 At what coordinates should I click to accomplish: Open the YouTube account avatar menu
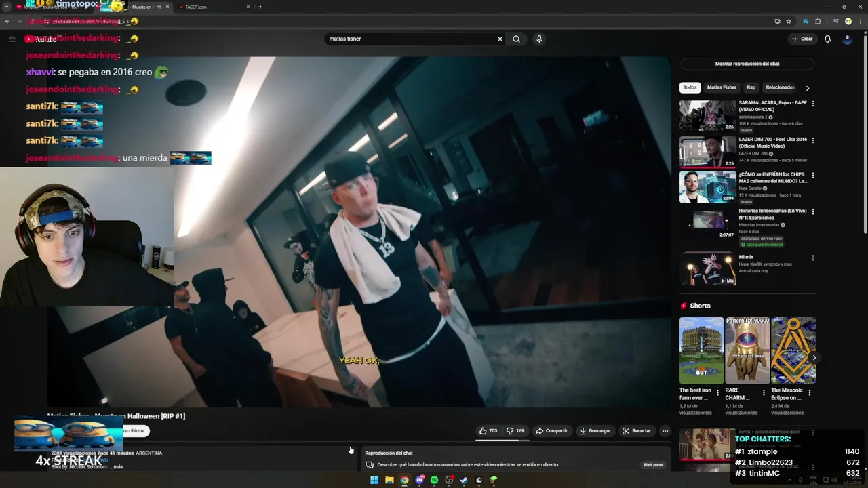pos(847,39)
